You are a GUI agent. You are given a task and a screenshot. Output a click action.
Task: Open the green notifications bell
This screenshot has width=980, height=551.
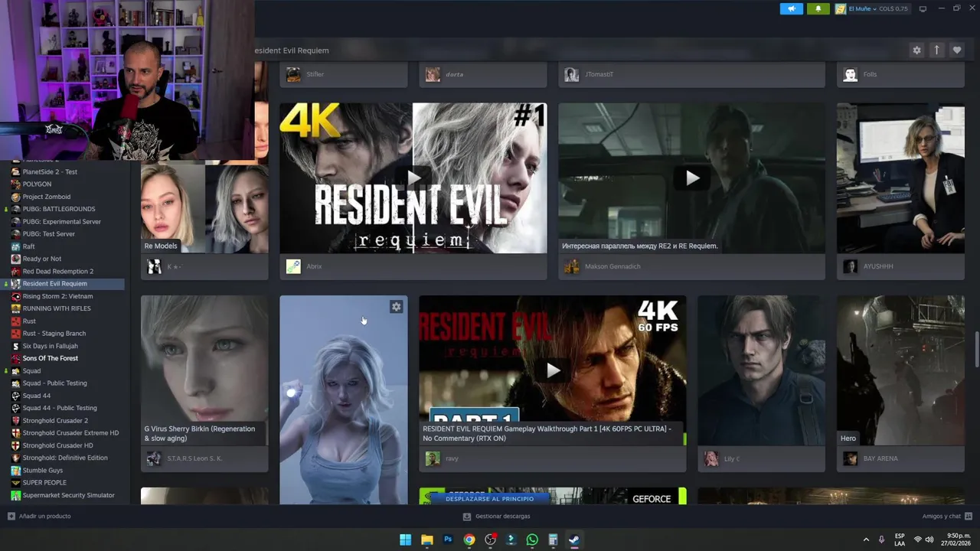[818, 8]
